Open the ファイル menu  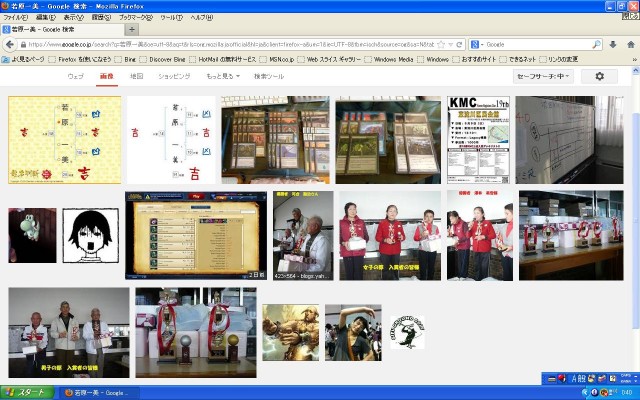pyautogui.click(x=16, y=18)
